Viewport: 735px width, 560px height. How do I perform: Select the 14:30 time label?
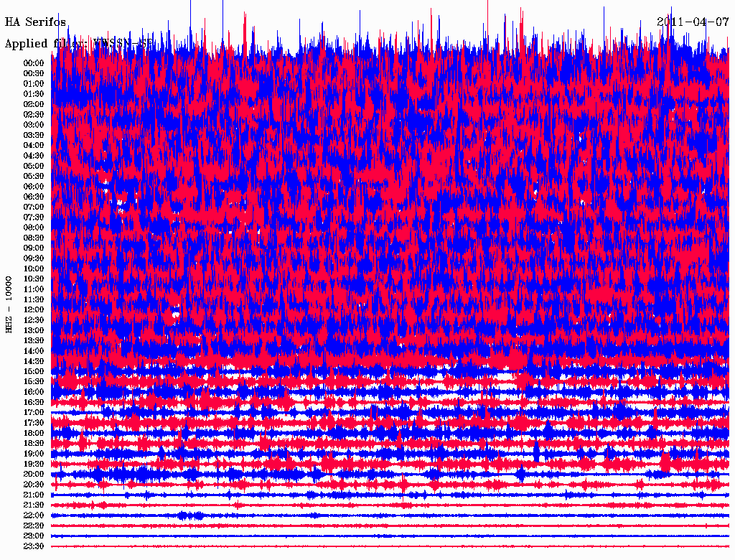34,361
